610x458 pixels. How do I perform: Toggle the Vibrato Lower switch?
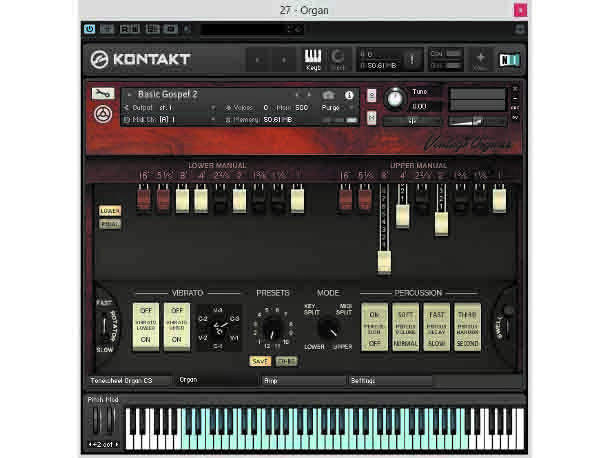pos(145,326)
